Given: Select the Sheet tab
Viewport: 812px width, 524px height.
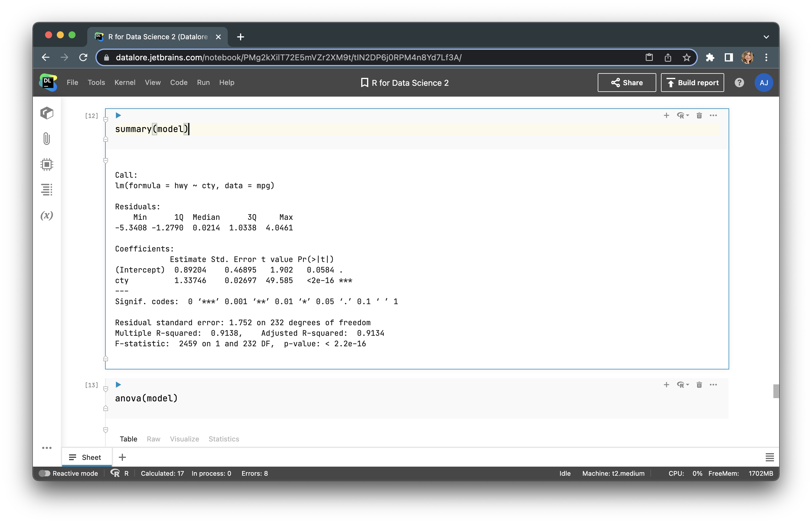Looking at the screenshot, I should [x=86, y=457].
